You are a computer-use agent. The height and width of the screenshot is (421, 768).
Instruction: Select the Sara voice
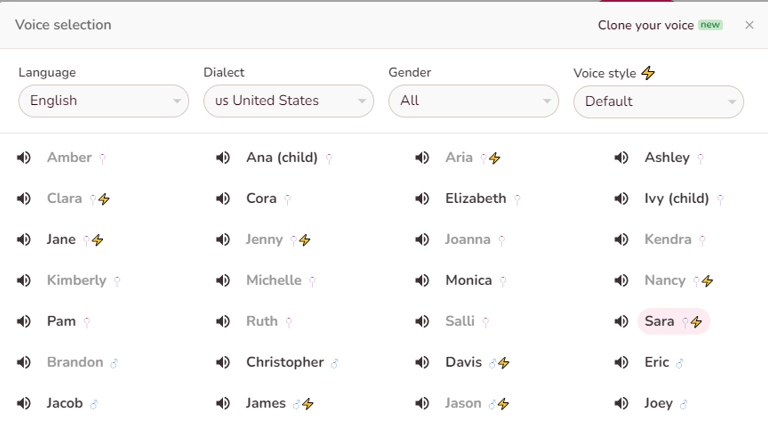point(660,322)
